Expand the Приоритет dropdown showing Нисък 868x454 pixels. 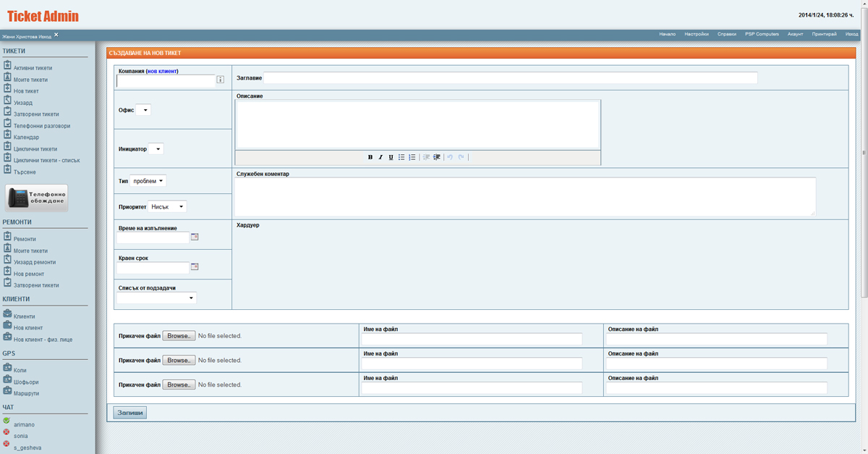point(167,206)
